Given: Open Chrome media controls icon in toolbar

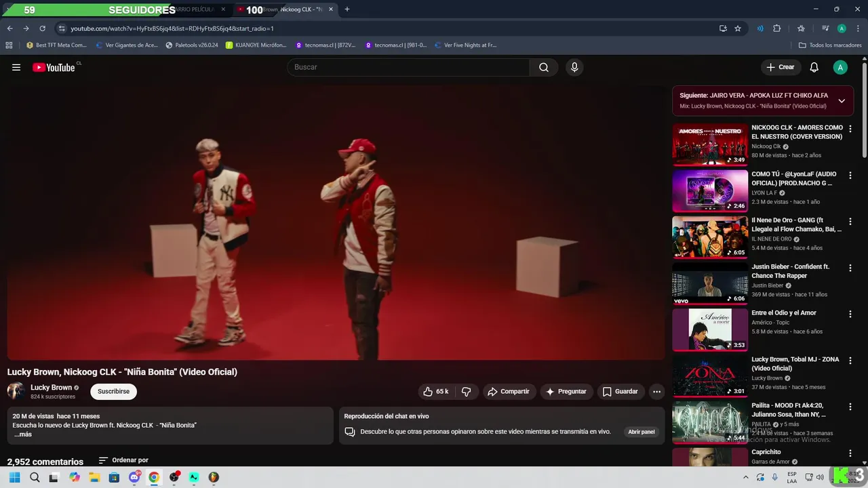Looking at the screenshot, I should [825, 28].
